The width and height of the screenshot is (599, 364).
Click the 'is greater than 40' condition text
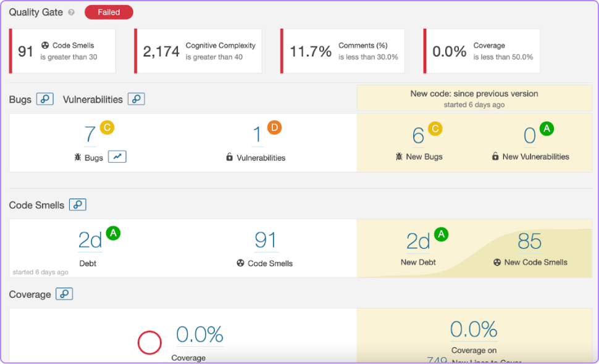214,57
